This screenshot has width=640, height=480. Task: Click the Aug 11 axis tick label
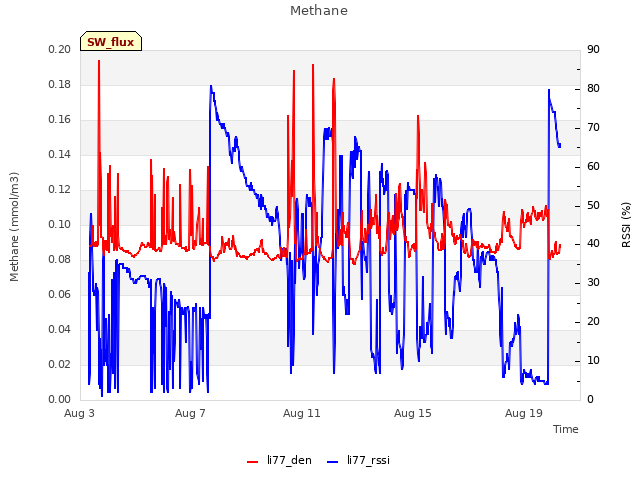pyautogui.click(x=302, y=413)
